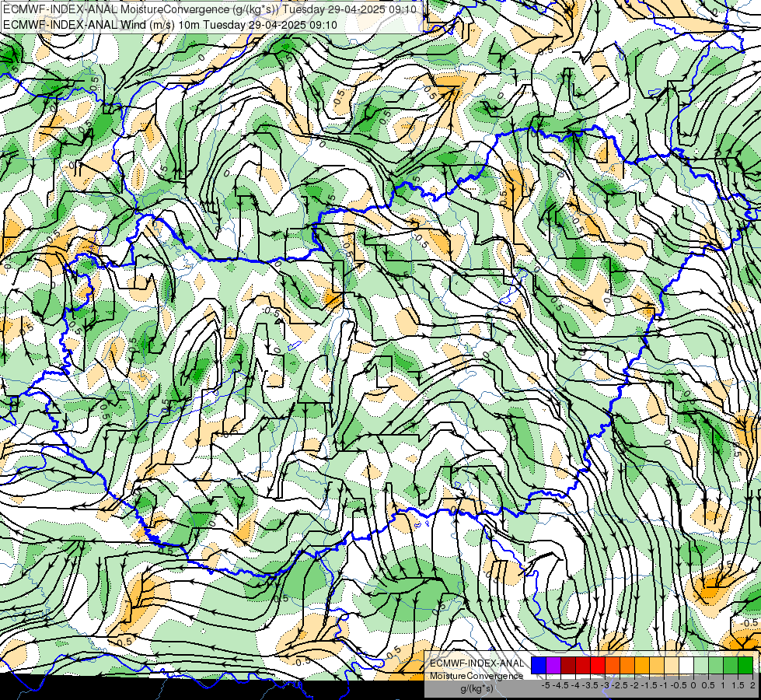
Task: Click legend tick label -5
Action: (x=546, y=685)
